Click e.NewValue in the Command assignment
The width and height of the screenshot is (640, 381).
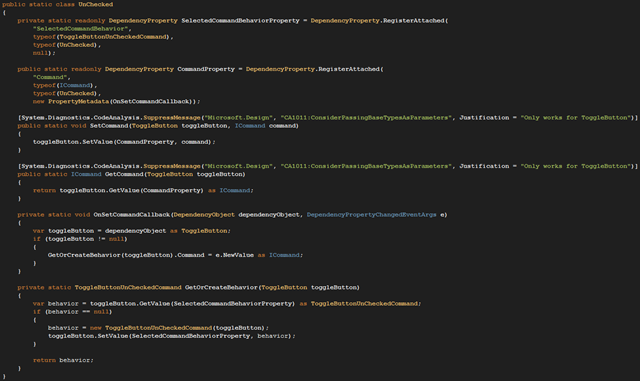click(x=235, y=255)
